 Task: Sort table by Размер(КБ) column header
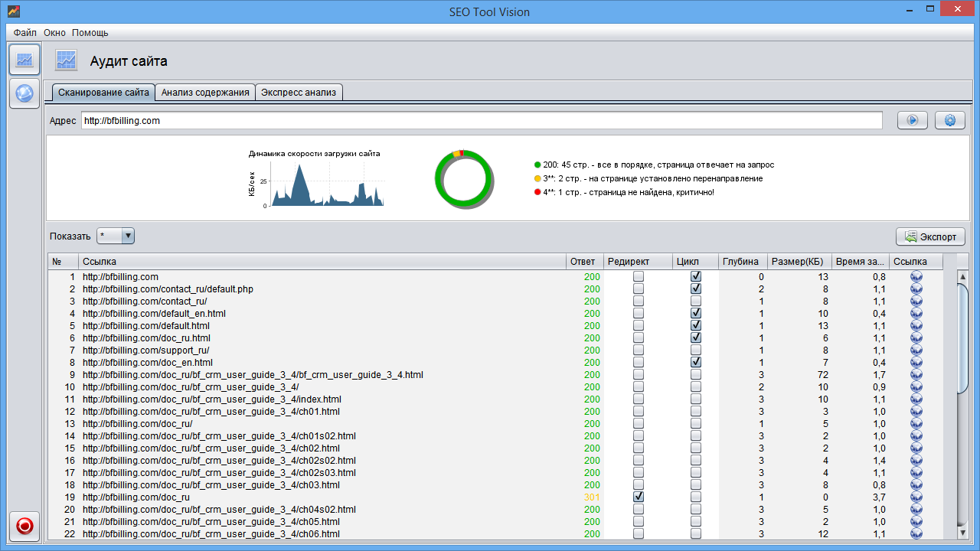798,262
